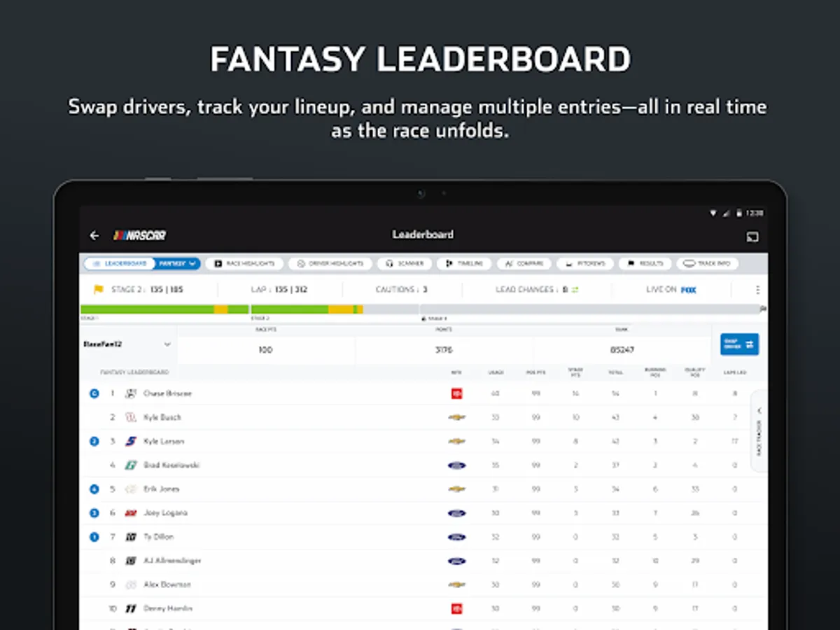This screenshot has width=840, height=630.
Task: Open Driver Highlights tab
Action: coord(330,264)
